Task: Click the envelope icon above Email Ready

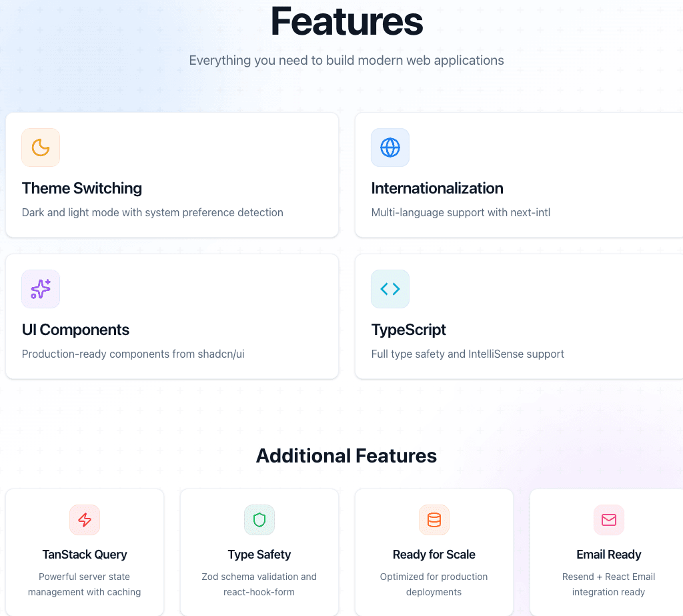Action: click(x=609, y=520)
